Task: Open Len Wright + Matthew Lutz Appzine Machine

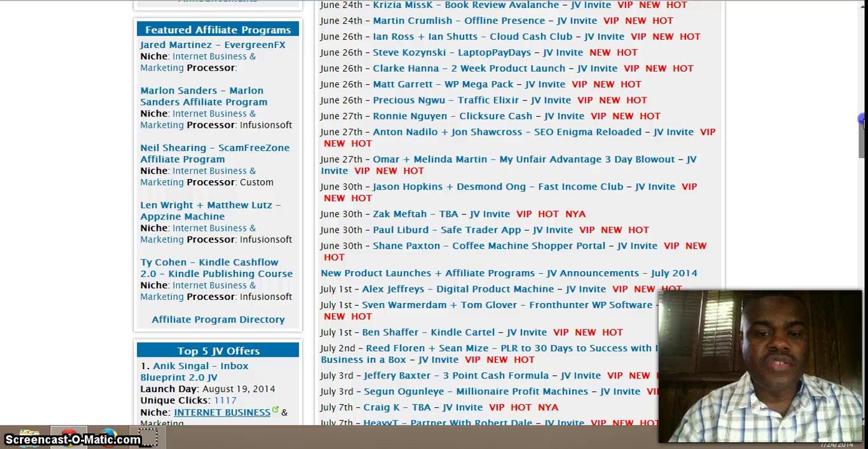Action: [211, 211]
